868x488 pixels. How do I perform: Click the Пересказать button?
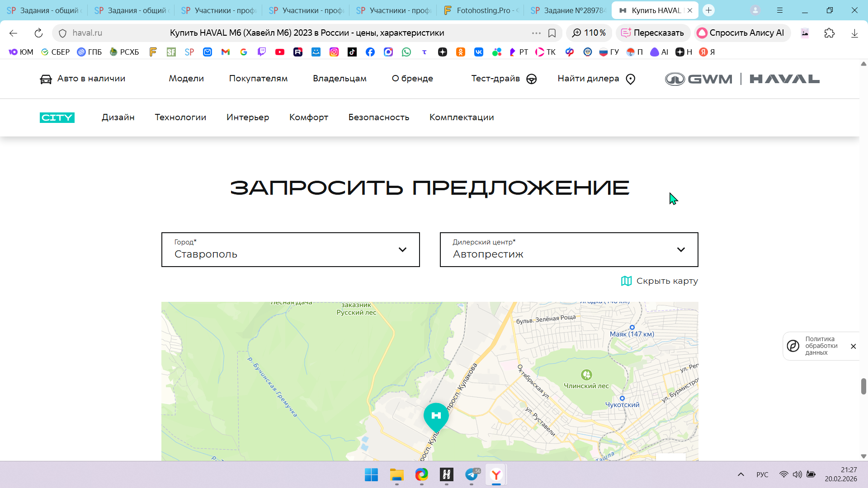tap(652, 33)
